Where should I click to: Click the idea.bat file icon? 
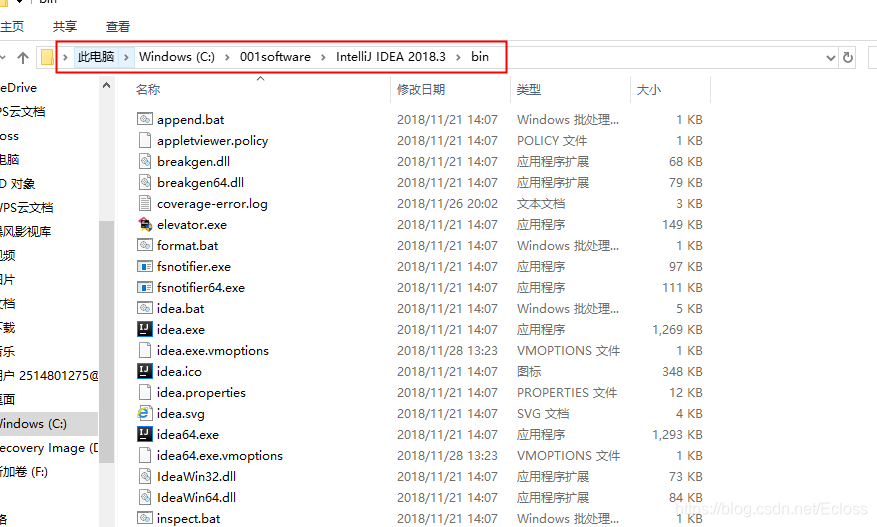145,308
